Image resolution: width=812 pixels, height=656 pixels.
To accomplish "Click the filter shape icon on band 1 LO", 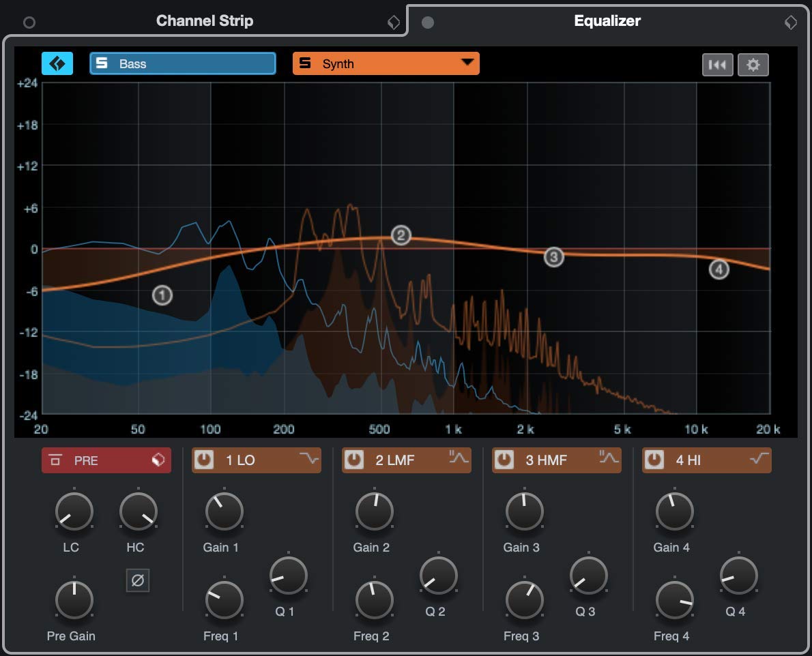I will pos(310,460).
